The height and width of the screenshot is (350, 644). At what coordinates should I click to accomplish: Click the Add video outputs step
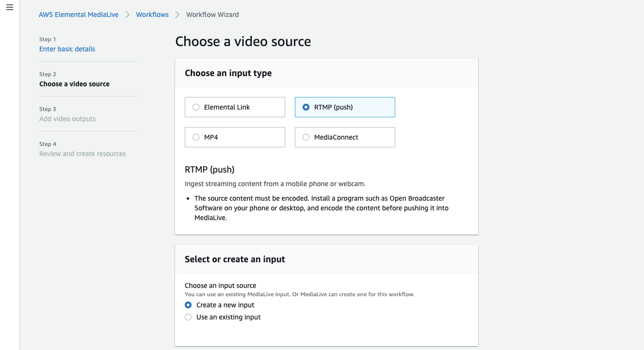(x=67, y=119)
